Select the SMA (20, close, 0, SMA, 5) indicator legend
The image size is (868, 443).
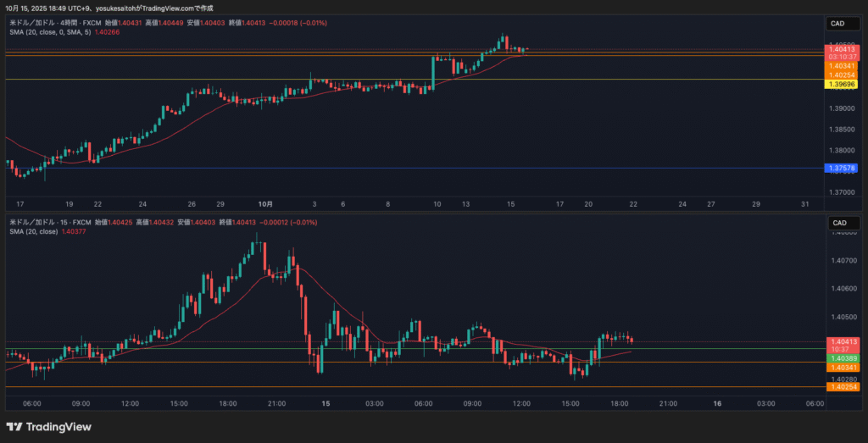point(76,31)
